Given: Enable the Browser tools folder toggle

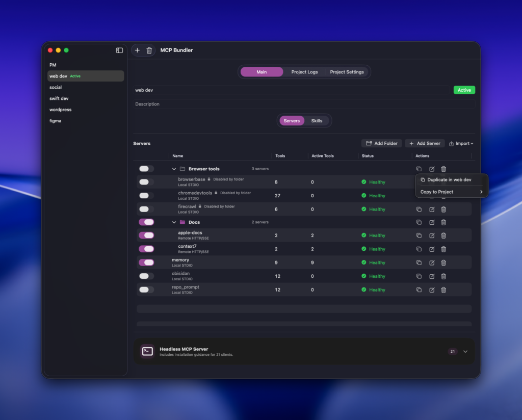Looking at the screenshot, I should click(146, 169).
